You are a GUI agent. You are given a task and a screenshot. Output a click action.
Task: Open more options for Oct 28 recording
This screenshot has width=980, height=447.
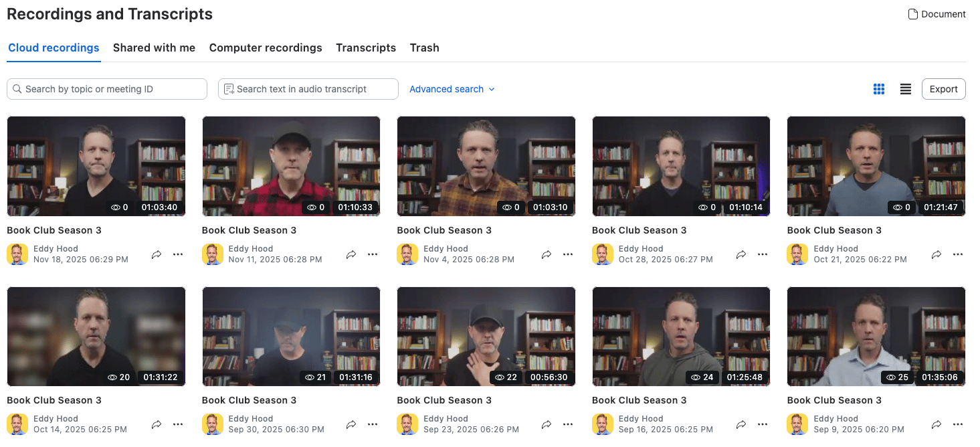[763, 254]
